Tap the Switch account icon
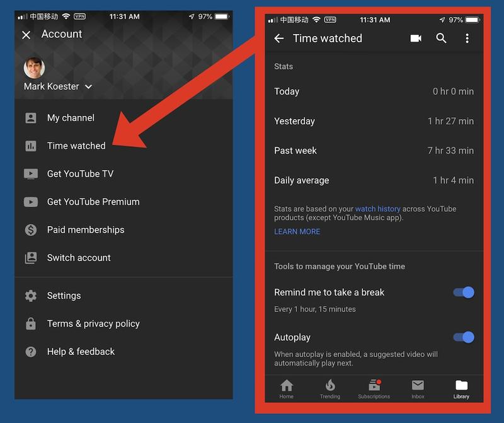This screenshot has width=504, height=423. (31, 258)
